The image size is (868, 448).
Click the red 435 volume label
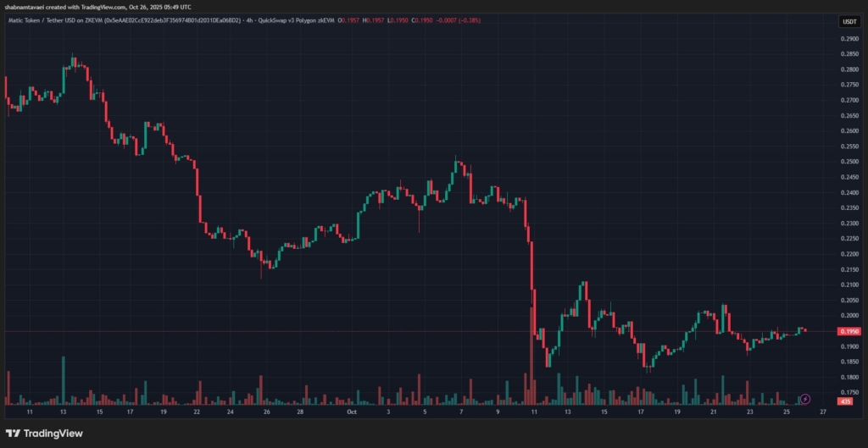(845, 401)
